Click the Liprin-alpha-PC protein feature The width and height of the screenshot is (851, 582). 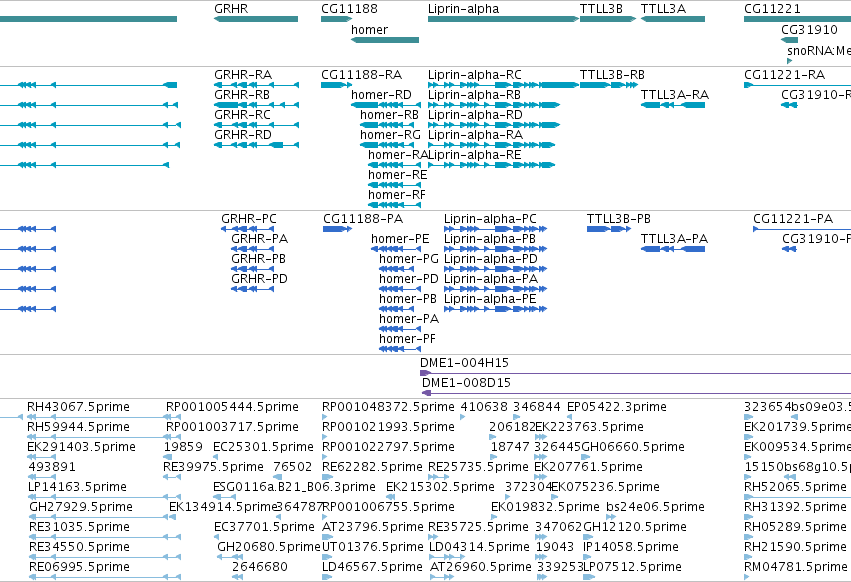click(x=496, y=229)
